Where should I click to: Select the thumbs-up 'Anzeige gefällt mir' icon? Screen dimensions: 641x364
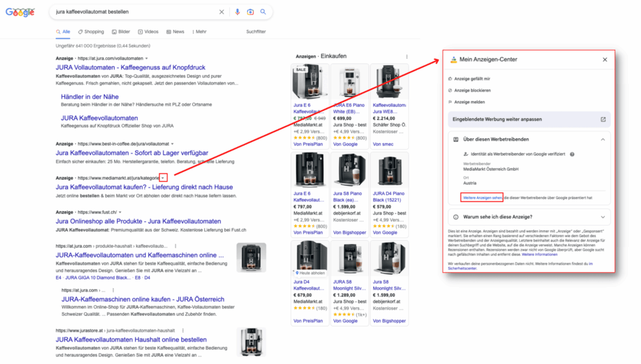(x=451, y=79)
